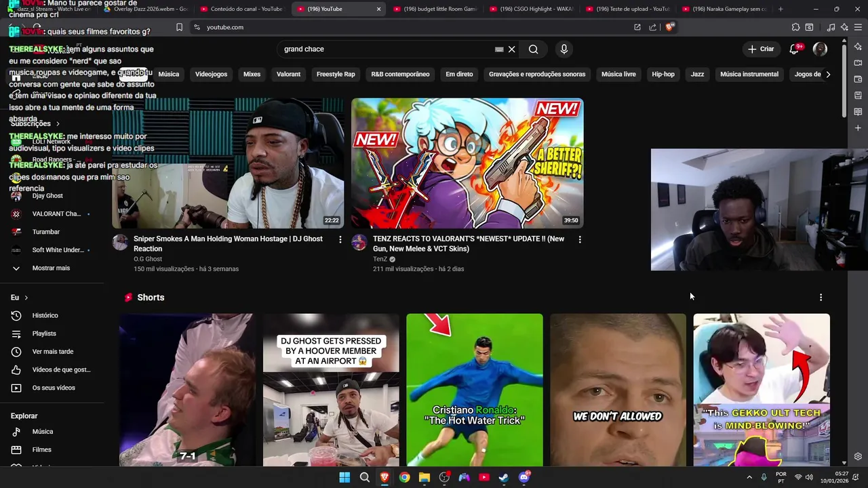
Task: Open Discord from the Windows taskbar
Action: (524, 477)
